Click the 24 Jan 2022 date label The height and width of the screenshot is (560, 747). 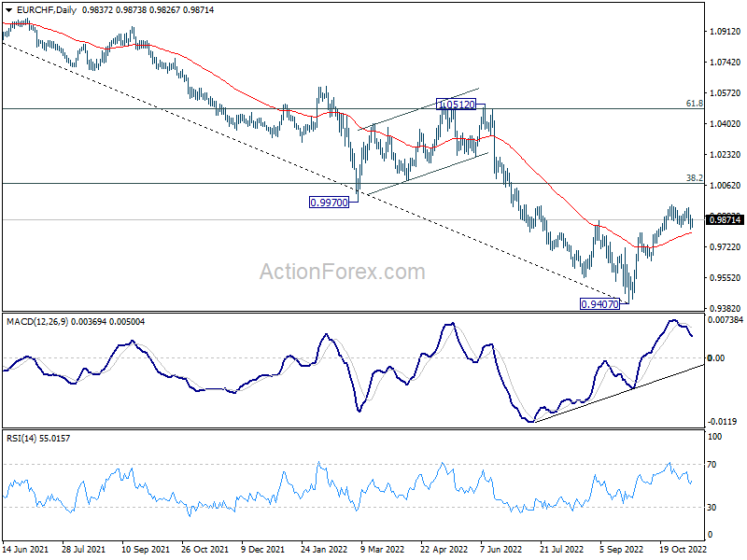coord(324,550)
